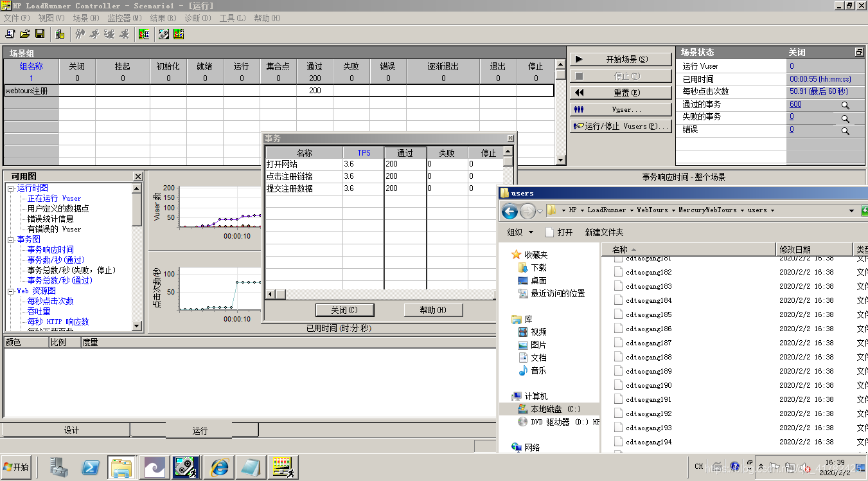
Task: Select 每秒点击次数 in graph tree
Action: coord(50,301)
